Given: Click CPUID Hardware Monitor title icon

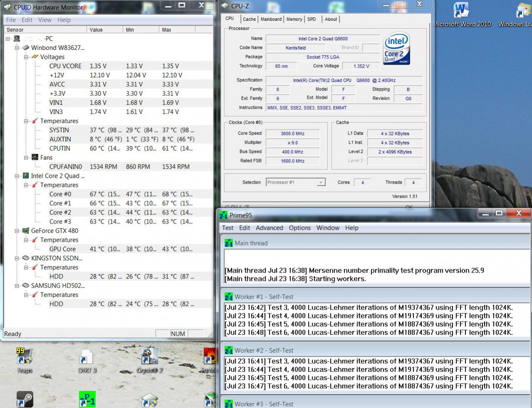Looking at the screenshot, I should point(7,7).
